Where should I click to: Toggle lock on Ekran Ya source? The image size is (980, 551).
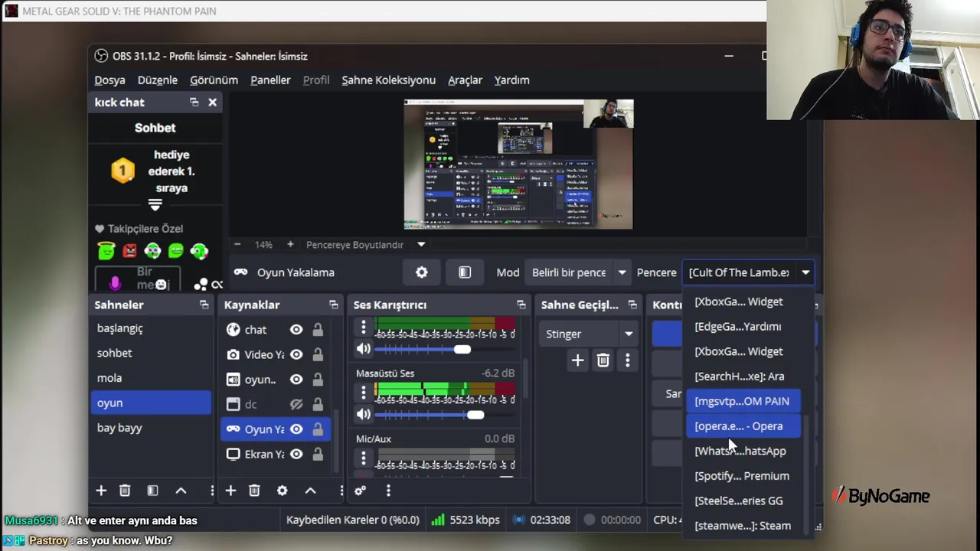coord(317,454)
